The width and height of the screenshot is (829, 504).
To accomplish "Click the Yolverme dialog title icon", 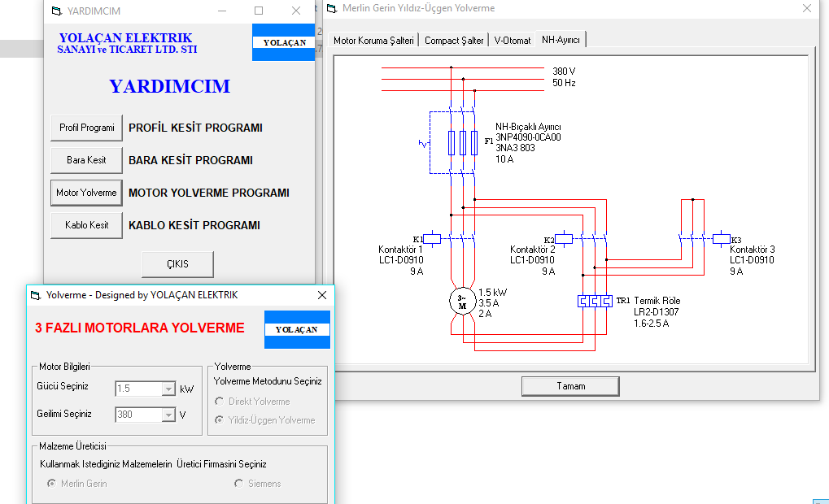I will (x=36, y=295).
